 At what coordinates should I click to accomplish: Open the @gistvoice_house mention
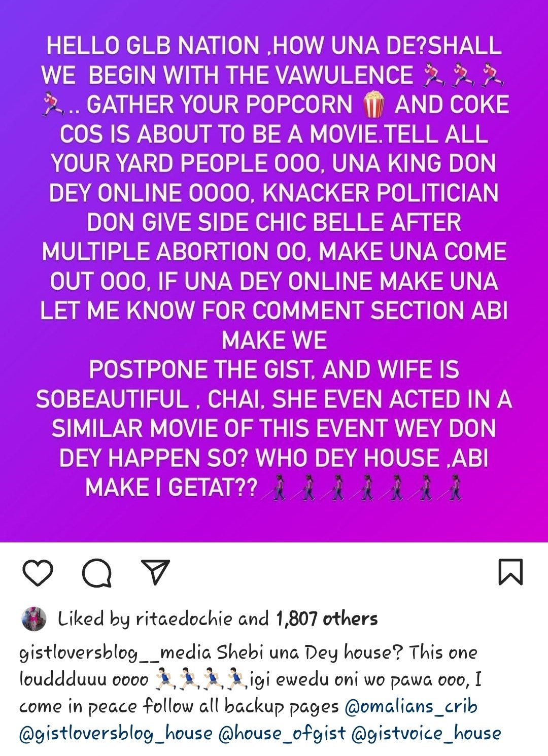[x=426, y=733]
